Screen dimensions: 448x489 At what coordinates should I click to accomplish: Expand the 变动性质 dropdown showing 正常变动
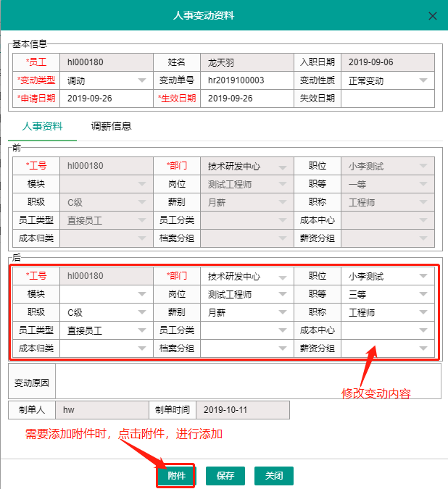tap(423, 80)
